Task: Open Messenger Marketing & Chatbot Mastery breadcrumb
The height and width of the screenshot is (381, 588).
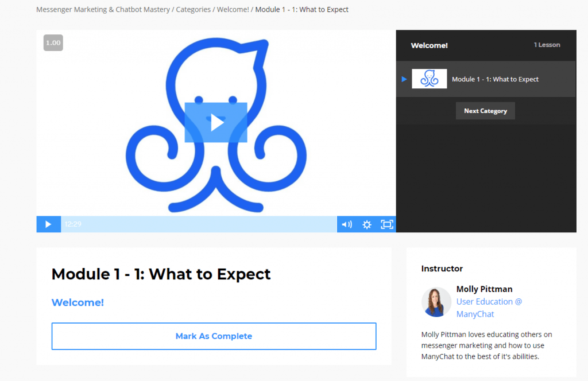Action: click(103, 10)
